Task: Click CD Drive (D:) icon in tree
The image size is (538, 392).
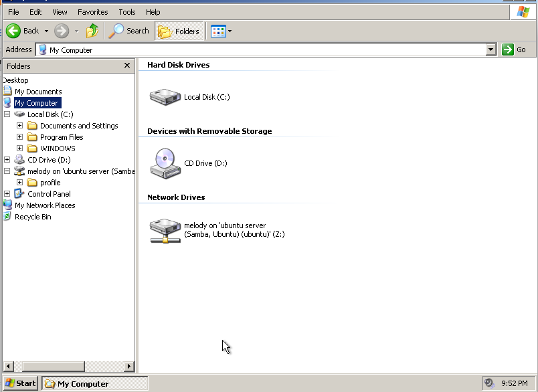Action: 19,159
